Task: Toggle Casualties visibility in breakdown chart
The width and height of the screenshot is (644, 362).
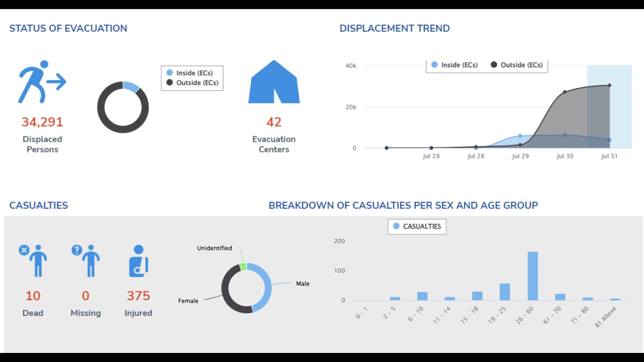Action: coord(417,226)
